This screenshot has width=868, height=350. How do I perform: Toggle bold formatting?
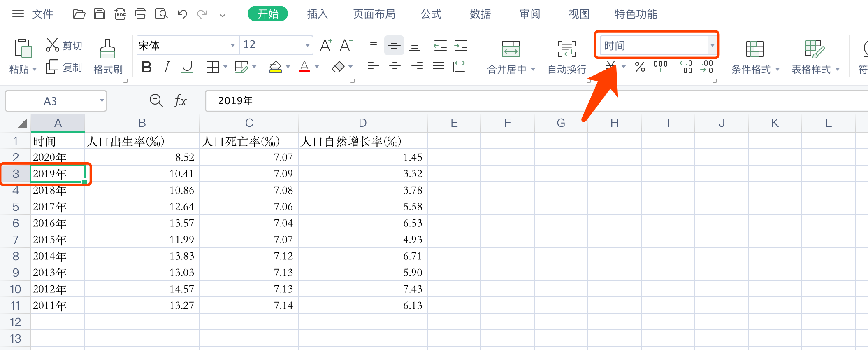coord(146,67)
